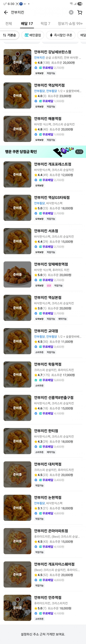Screen dimensions: 86x644
Task: Tap thumbnail image of 양재매헌역점
Action: point(17,275)
